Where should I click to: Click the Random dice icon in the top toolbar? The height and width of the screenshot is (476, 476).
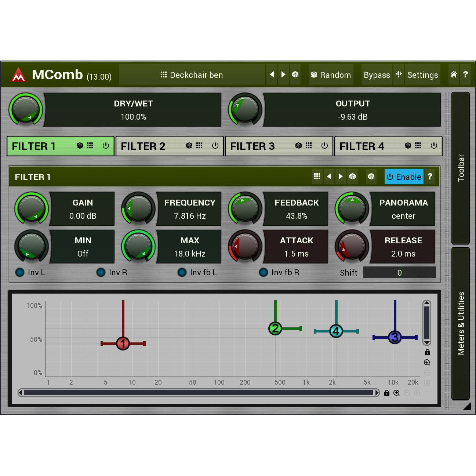click(x=314, y=75)
